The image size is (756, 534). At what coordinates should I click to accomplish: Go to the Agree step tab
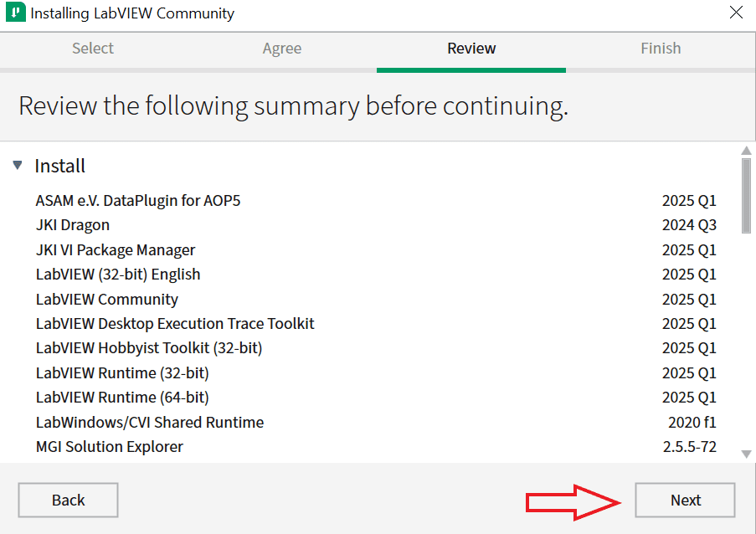(x=282, y=49)
